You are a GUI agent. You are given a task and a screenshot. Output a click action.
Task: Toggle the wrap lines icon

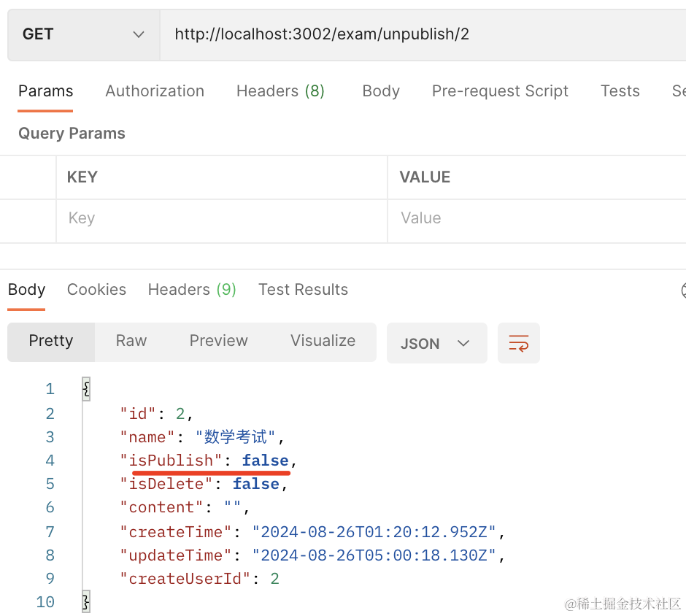coord(519,343)
